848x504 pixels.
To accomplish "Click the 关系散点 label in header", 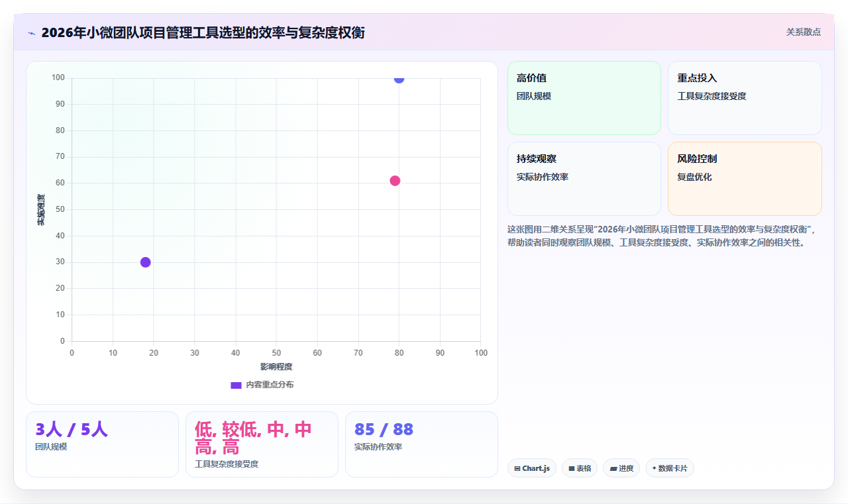I will (803, 32).
